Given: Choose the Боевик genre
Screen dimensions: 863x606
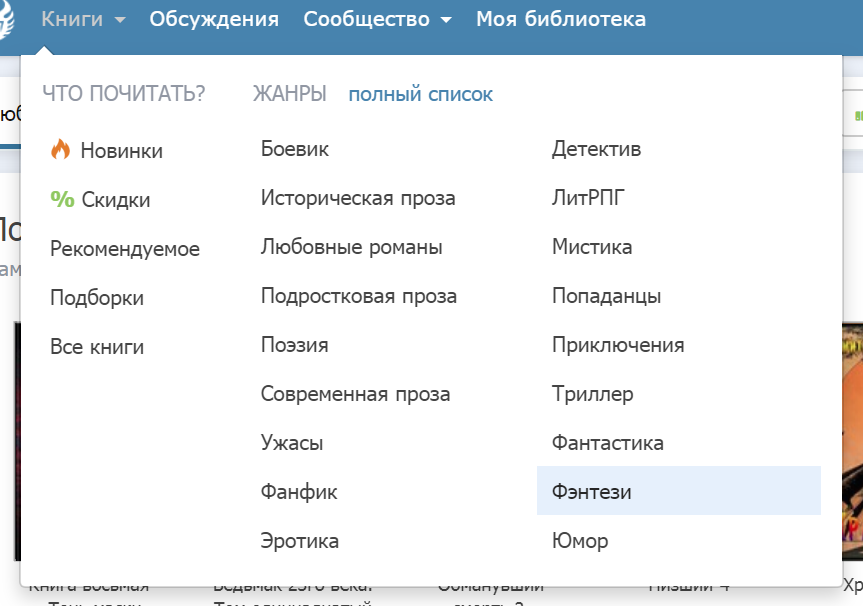Looking at the screenshot, I should [294, 149].
